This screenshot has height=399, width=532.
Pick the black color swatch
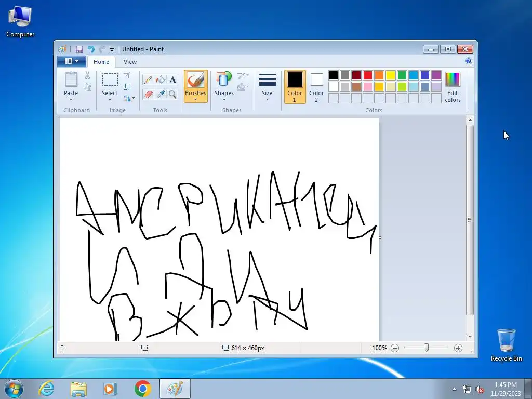(334, 75)
